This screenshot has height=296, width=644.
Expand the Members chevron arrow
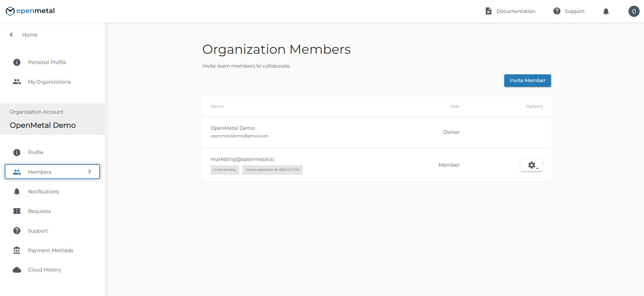point(89,172)
